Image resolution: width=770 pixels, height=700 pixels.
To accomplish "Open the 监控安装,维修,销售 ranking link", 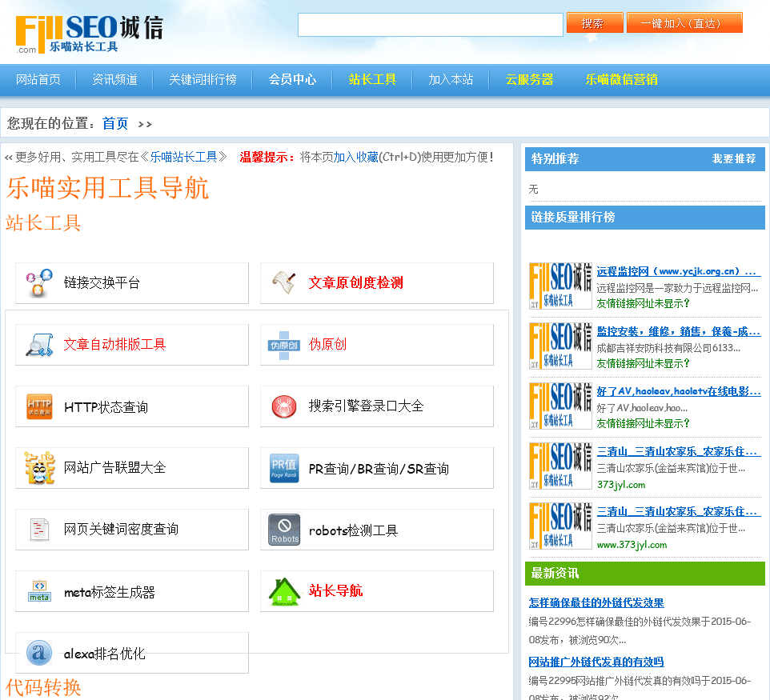I will 678,332.
